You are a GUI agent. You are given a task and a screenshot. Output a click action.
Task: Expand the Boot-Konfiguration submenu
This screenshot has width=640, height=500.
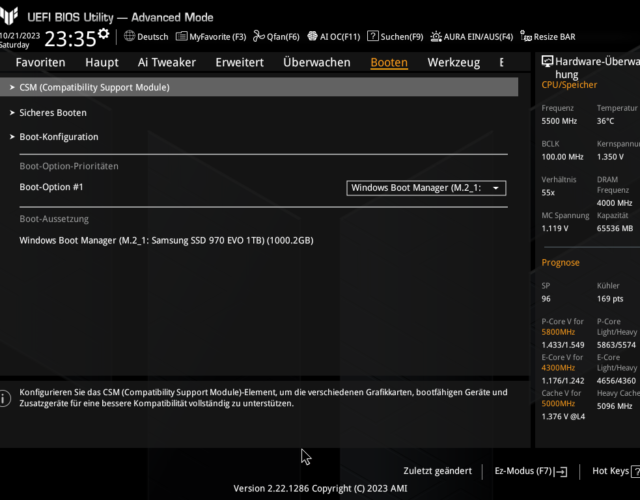58,137
